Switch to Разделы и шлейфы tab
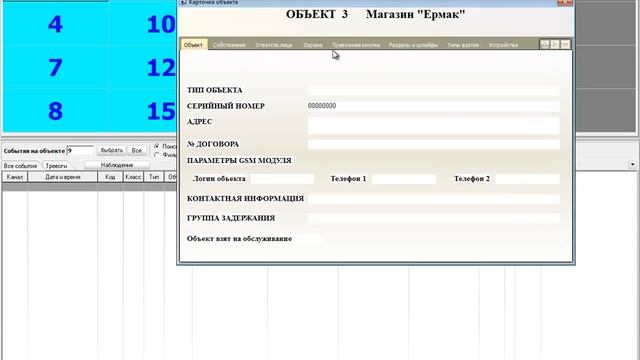The image size is (640, 360). [413, 45]
